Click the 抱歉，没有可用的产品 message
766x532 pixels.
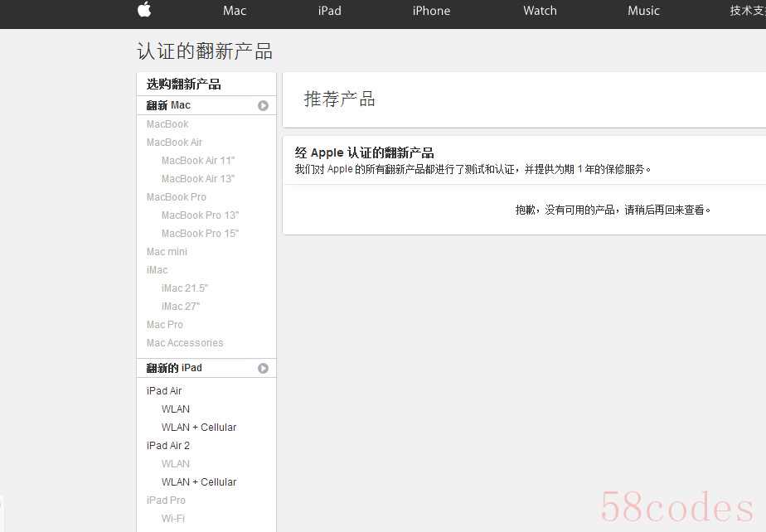(x=613, y=210)
